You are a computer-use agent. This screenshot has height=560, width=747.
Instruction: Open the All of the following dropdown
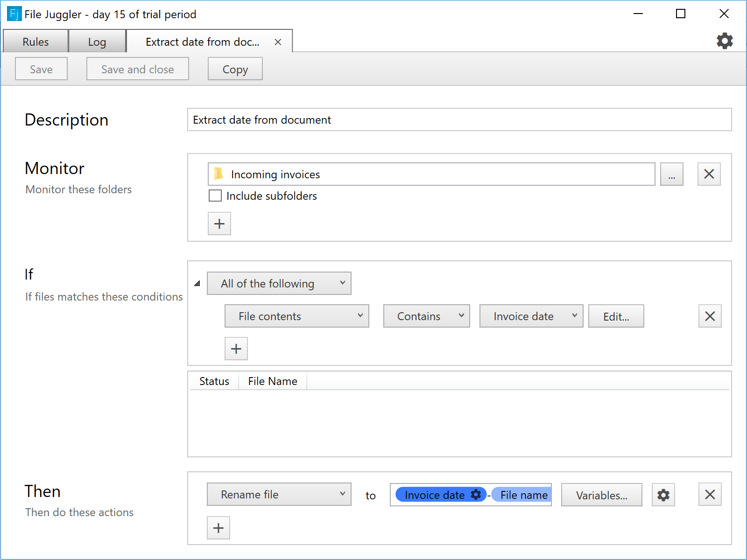[x=279, y=283]
